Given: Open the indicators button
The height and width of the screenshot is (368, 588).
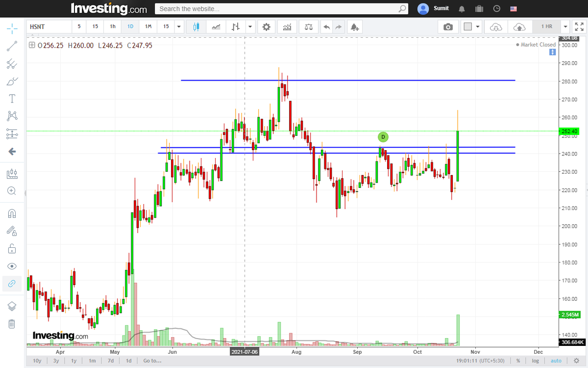Looking at the screenshot, I should pyautogui.click(x=287, y=26).
